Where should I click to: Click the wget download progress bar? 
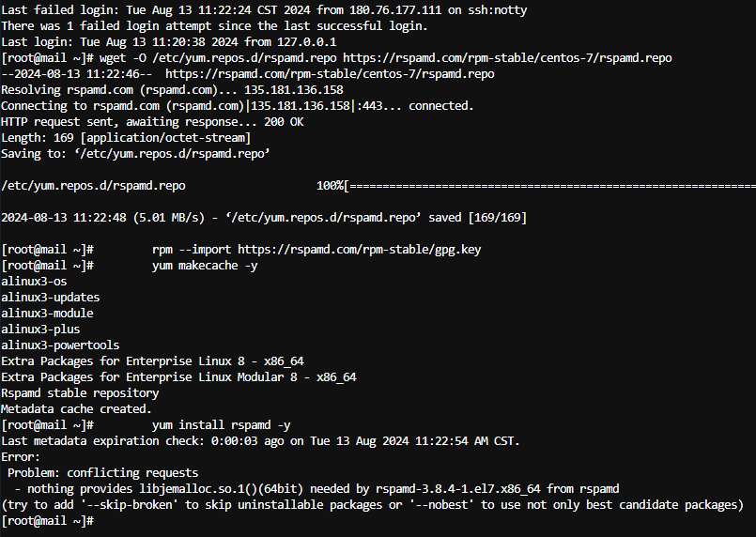(x=550, y=186)
